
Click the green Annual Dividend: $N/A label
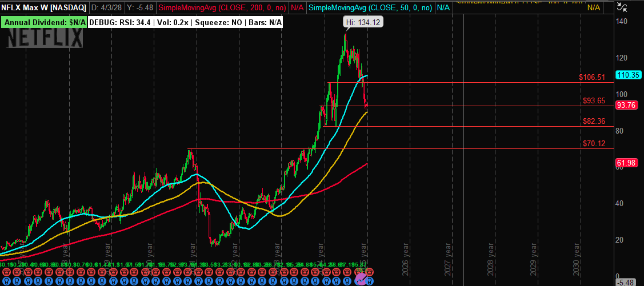(x=44, y=23)
